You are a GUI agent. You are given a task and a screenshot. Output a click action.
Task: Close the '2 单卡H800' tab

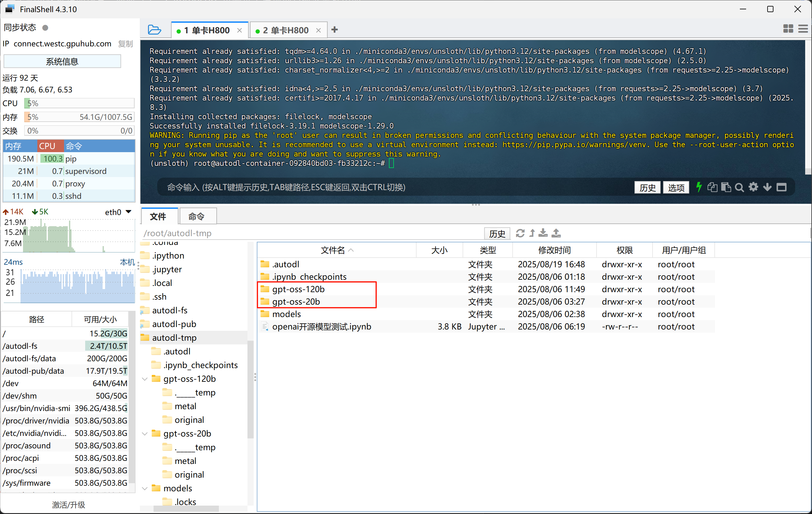pos(318,30)
